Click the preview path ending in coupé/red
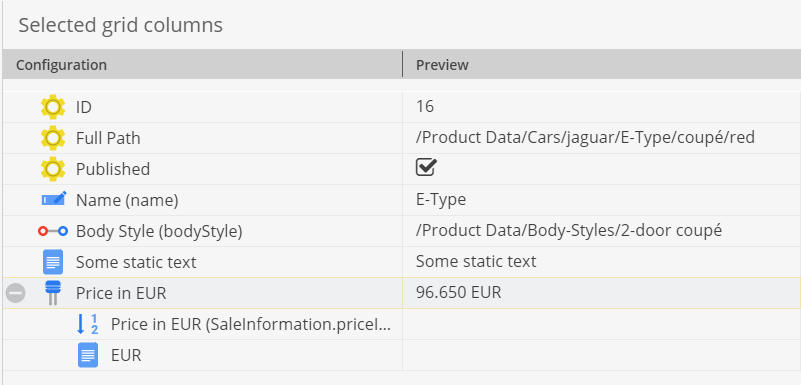The width and height of the screenshot is (801, 385). tap(585, 138)
